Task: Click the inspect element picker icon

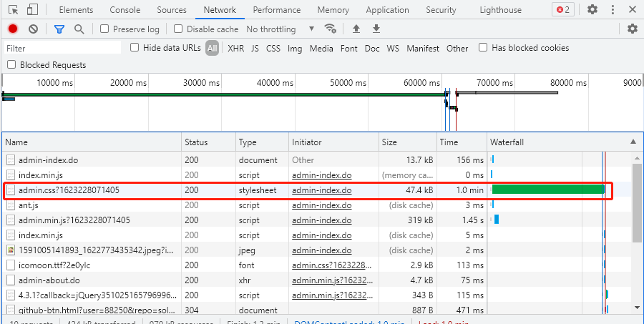Action: 13,10
